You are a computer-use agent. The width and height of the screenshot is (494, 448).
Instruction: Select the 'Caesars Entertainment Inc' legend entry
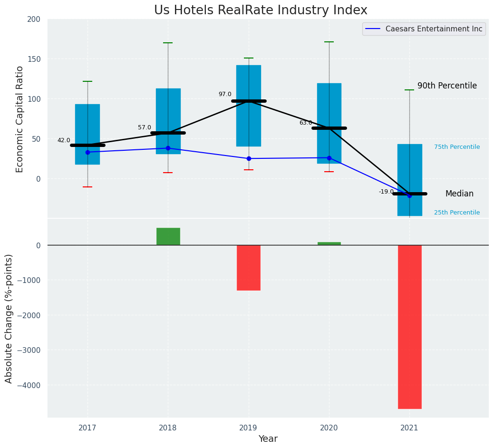pos(424,29)
